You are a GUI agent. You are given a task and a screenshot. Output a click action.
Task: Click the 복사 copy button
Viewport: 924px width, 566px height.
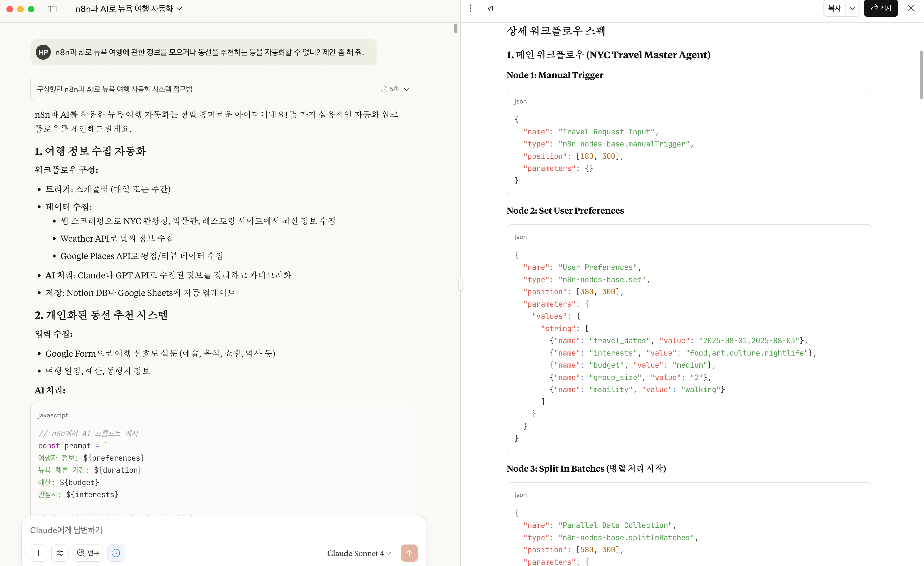coord(835,8)
